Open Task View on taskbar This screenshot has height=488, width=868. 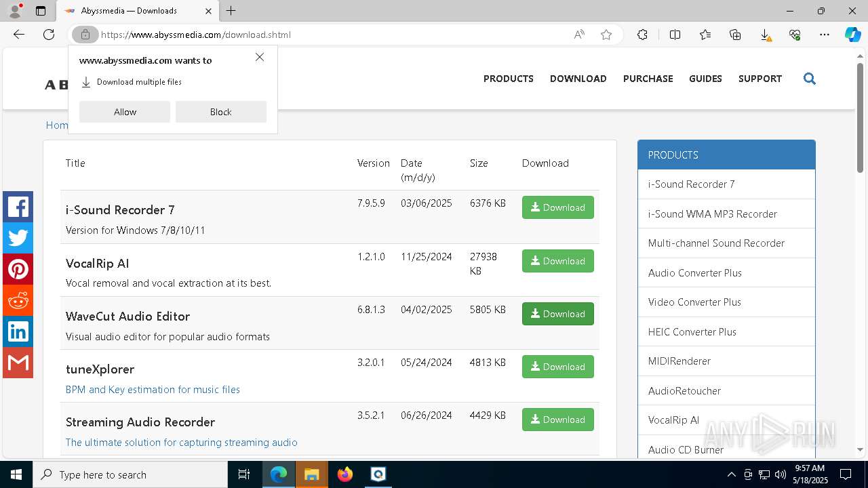[244, 474]
